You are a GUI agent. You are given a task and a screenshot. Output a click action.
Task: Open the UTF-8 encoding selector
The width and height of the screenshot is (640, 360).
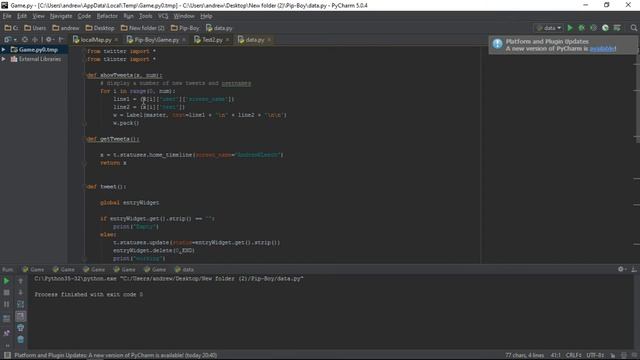[x=596, y=355]
